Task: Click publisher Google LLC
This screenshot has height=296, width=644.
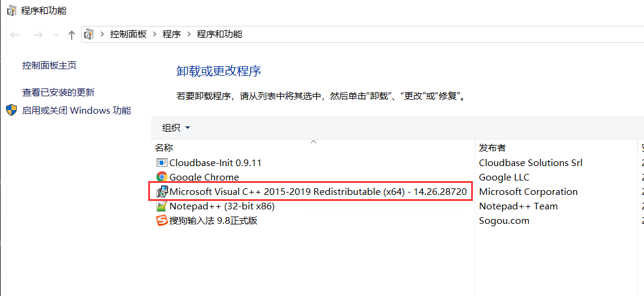Action: tap(504, 177)
